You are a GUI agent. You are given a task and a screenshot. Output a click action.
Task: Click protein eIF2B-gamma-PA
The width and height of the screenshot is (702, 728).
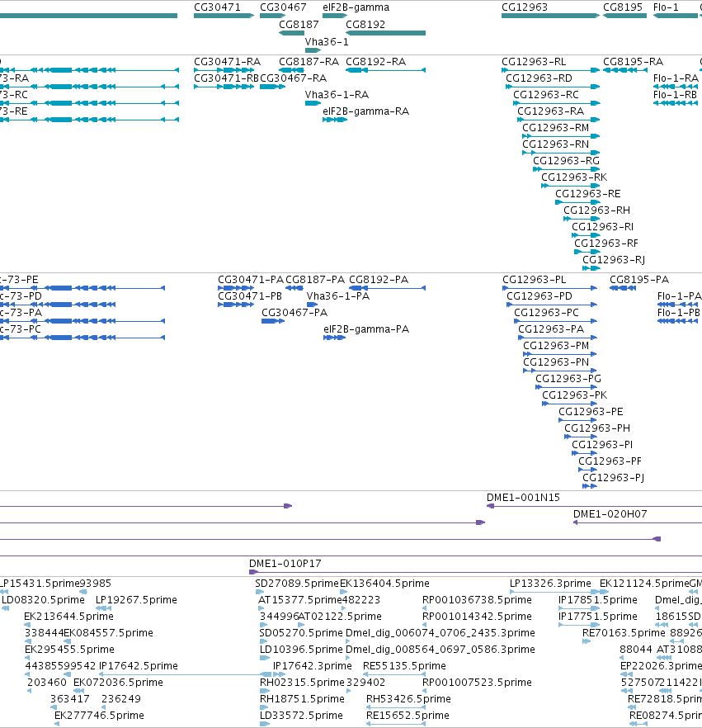[x=366, y=329]
